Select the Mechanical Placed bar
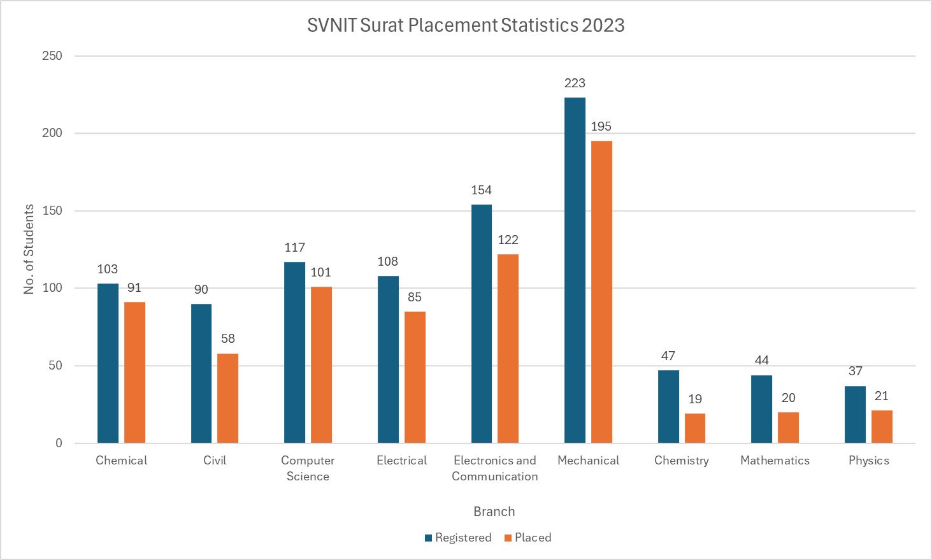The image size is (932, 560). pos(601,292)
